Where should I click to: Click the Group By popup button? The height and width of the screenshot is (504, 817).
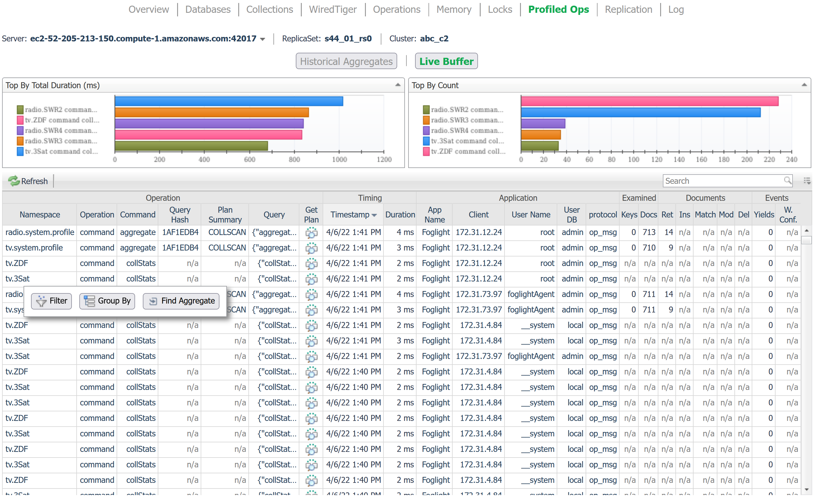(107, 301)
